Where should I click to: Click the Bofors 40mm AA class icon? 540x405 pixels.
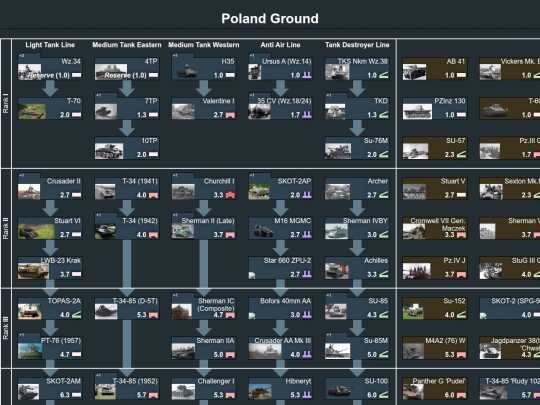pos(307,315)
